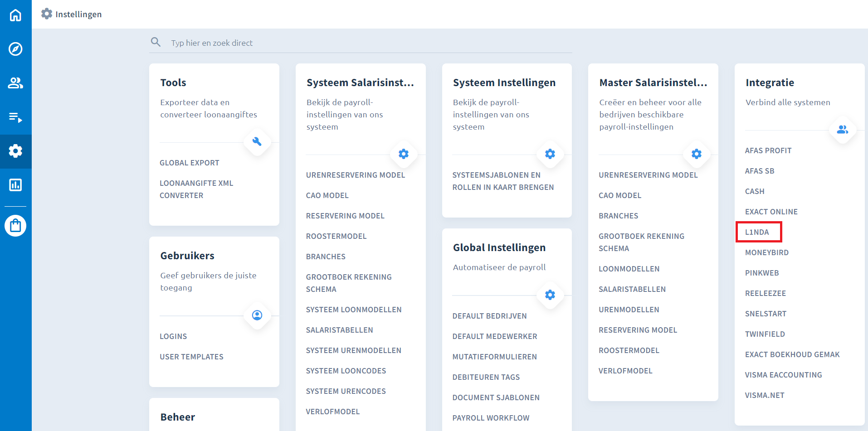Open BRANCHES in Master Salarisinstel card
The image size is (868, 431).
click(619, 216)
